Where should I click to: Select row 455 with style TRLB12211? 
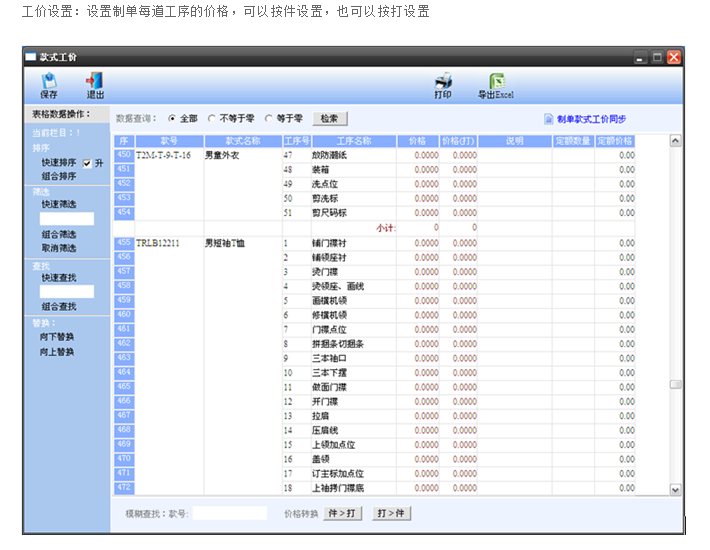pos(125,243)
